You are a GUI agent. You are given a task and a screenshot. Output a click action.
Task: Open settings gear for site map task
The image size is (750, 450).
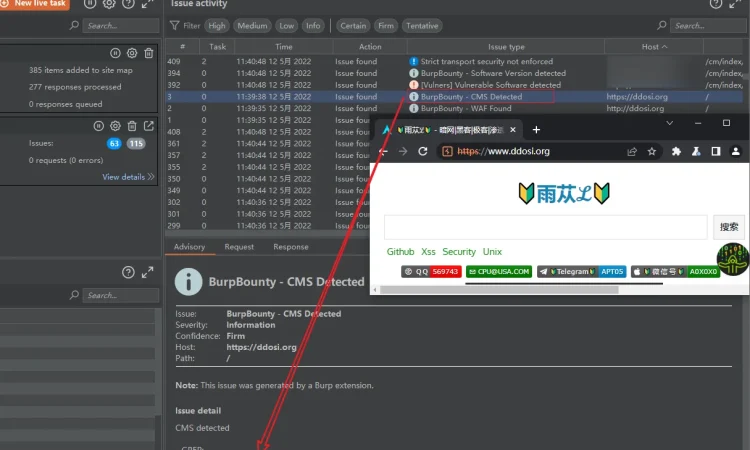click(132, 53)
